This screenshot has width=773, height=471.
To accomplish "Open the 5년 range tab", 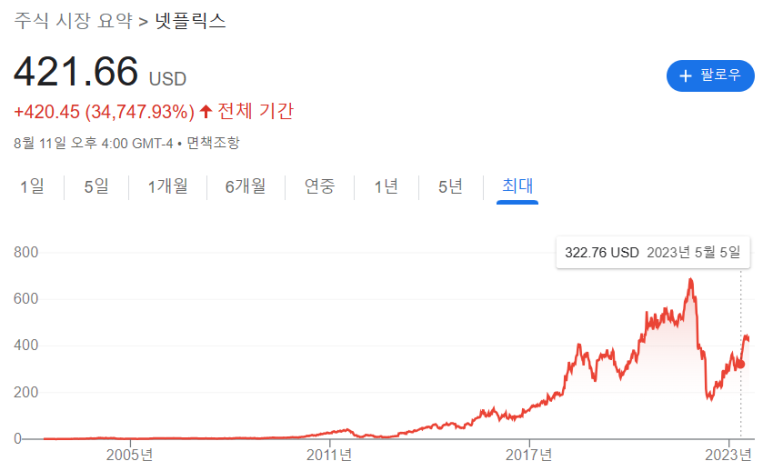I will click(451, 186).
